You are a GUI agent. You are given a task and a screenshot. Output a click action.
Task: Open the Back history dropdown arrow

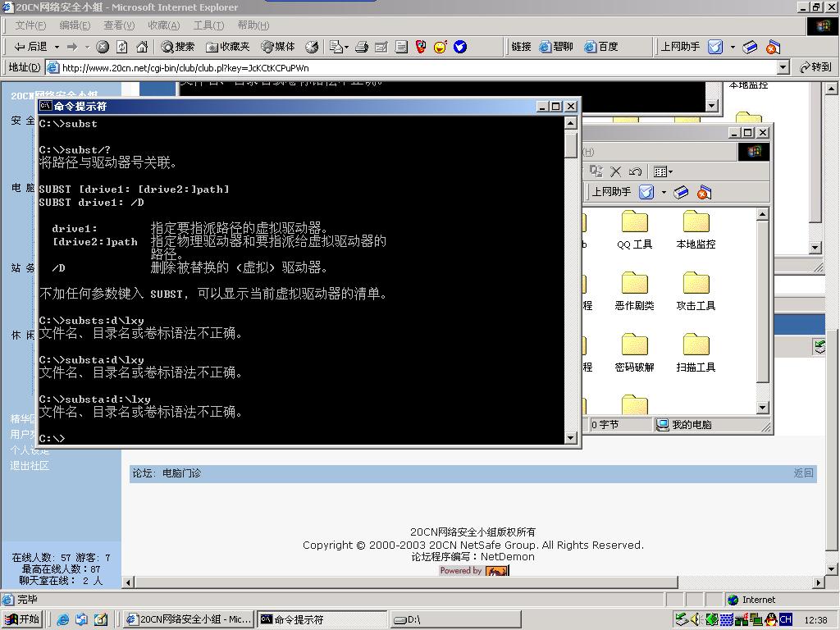[57, 47]
